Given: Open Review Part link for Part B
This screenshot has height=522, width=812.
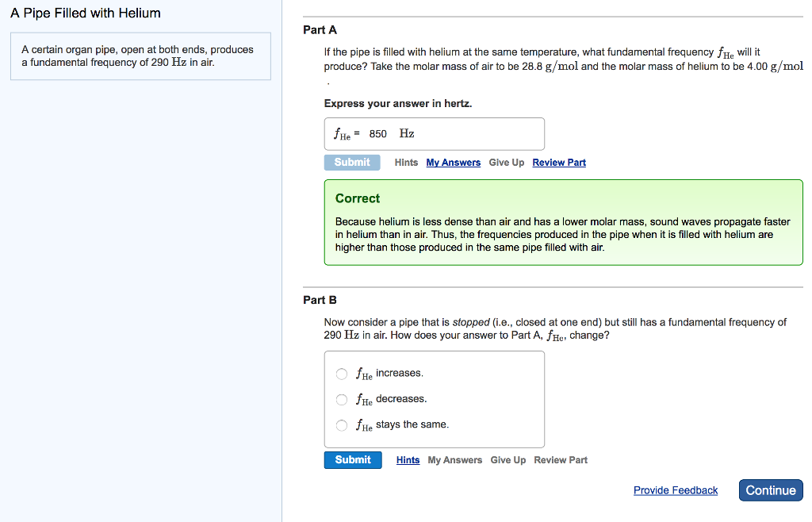Looking at the screenshot, I should (x=561, y=460).
